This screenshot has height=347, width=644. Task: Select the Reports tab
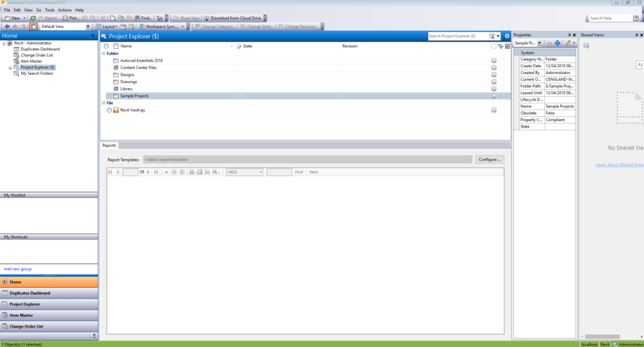[109, 145]
